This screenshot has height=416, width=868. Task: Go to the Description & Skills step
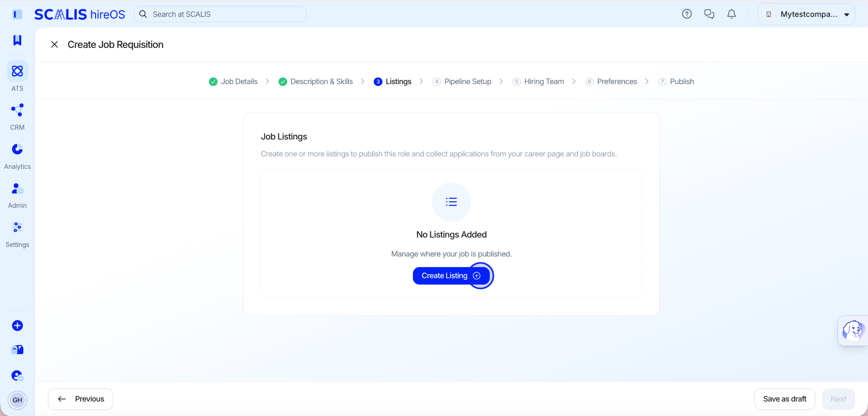pyautogui.click(x=316, y=82)
